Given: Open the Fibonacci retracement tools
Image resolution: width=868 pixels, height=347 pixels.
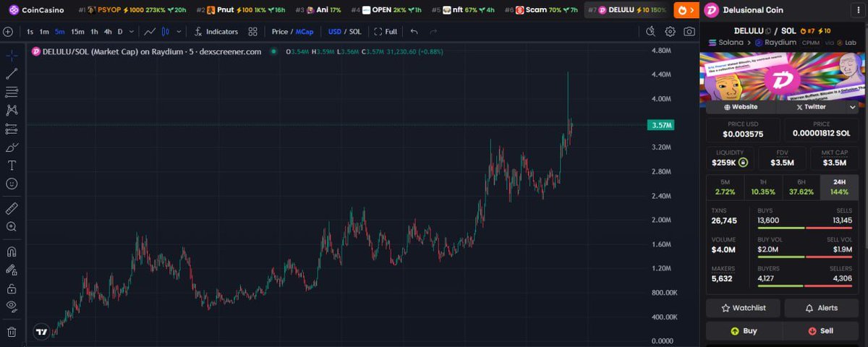Looking at the screenshot, I should pyautogui.click(x=12, y=92).
